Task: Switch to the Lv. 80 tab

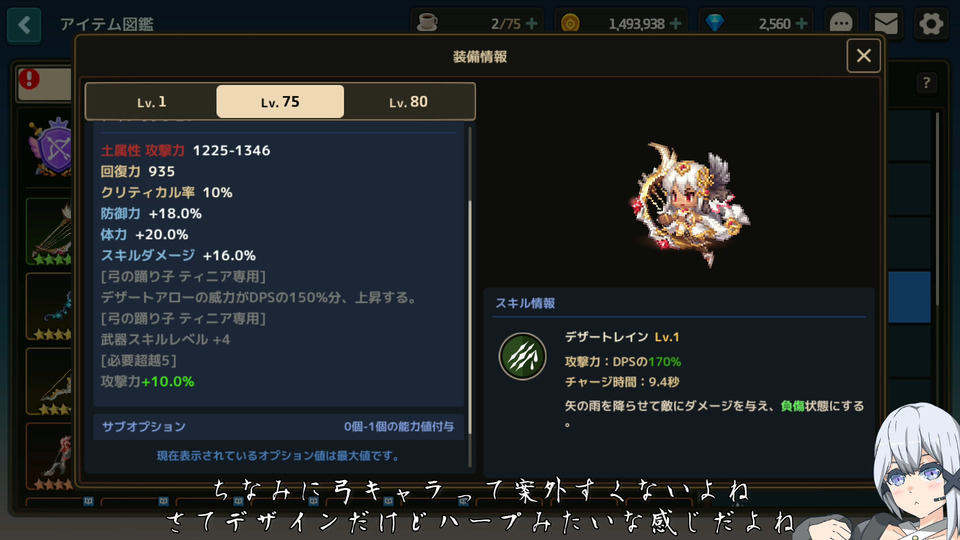Action: click(408, 102)
